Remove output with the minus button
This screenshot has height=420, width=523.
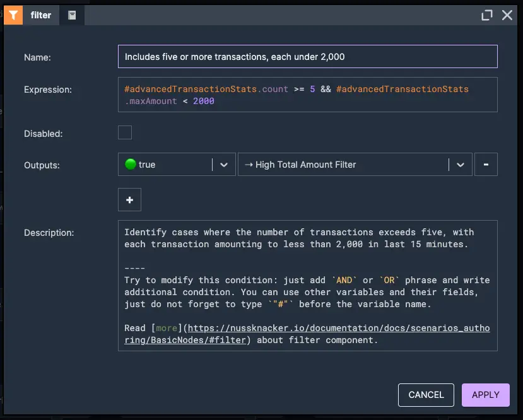click(x=486, y=165)
